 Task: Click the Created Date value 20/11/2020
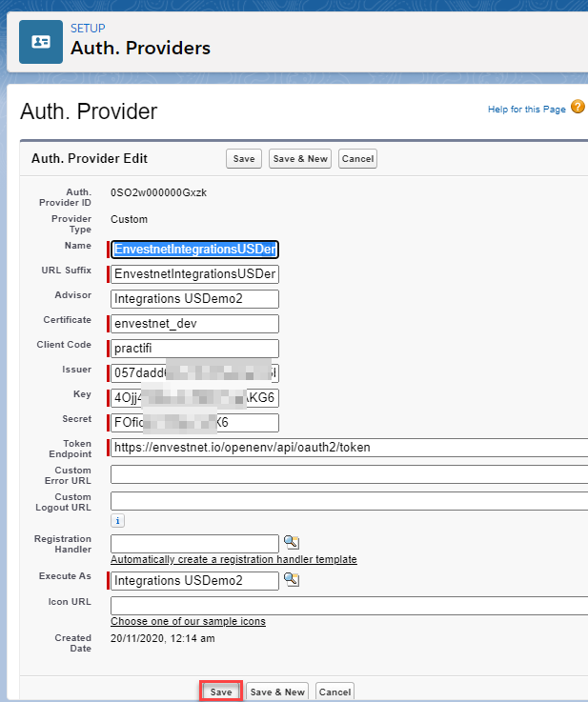pos(137,638)
